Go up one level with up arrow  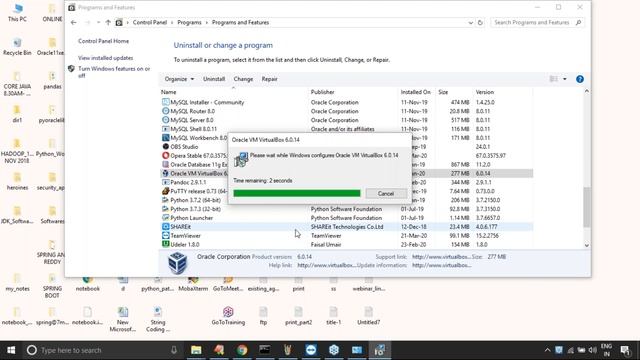click(x=108, y=22)
